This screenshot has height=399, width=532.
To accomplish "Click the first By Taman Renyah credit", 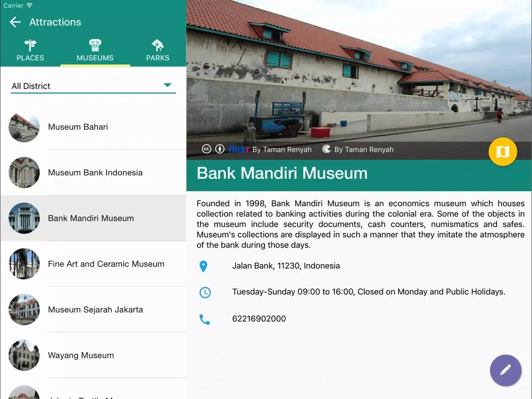I will pos(281,150).
